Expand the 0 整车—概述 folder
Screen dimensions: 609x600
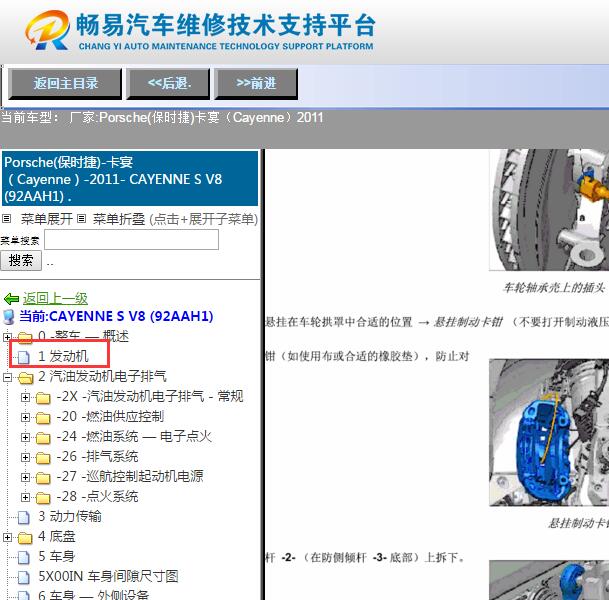click(7, 337)
